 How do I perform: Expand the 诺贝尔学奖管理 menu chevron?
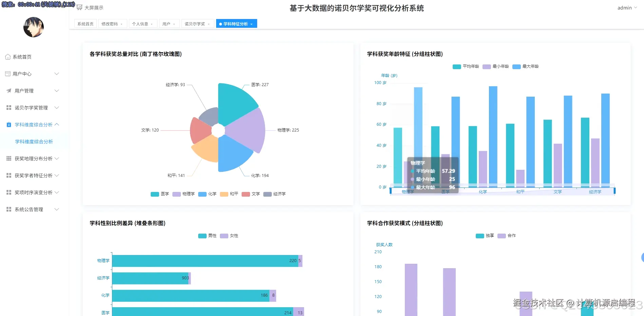coord(57,107)
